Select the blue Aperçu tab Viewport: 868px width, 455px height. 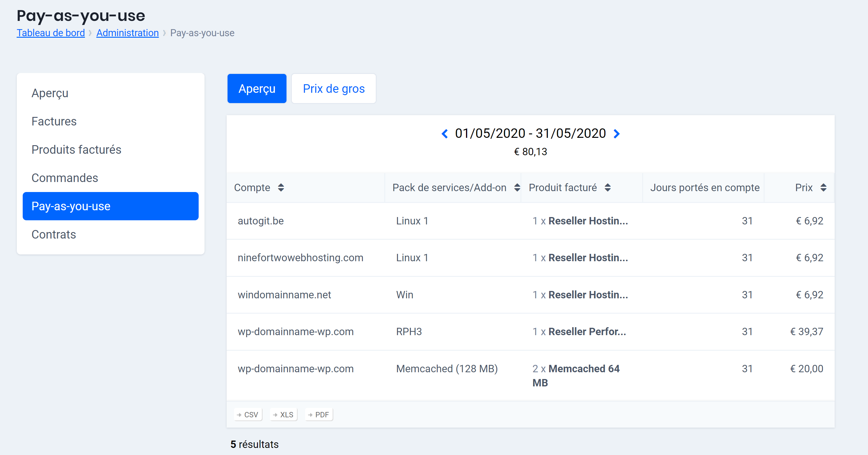coord(257,89)
